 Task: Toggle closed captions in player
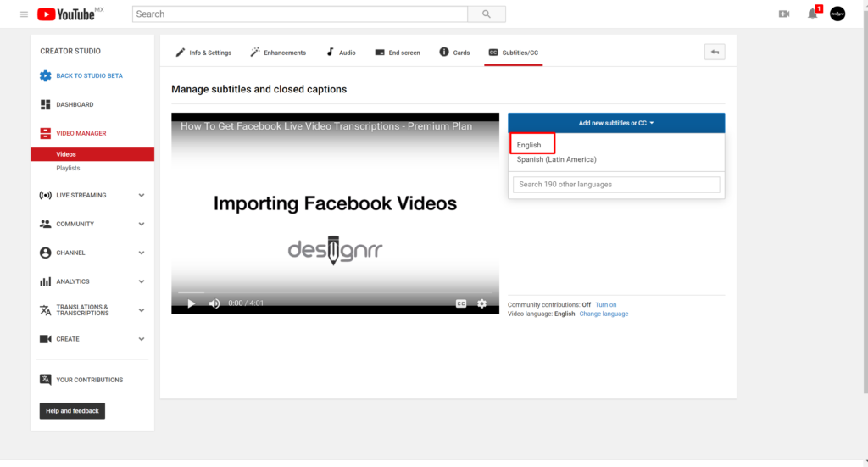460,303
